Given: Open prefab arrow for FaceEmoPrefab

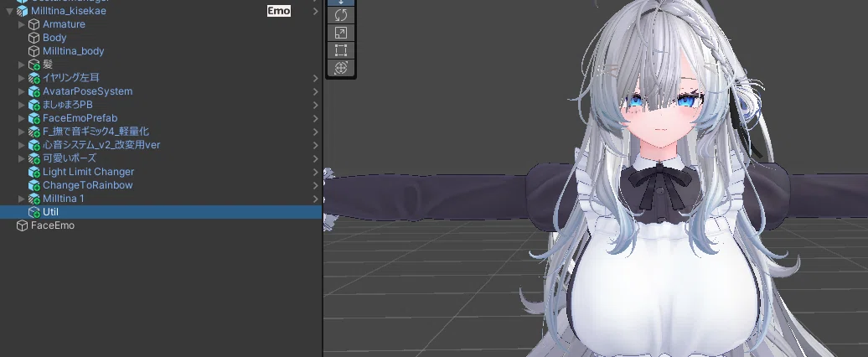Looking at the screenshot, I should click(x=315, y=118).
